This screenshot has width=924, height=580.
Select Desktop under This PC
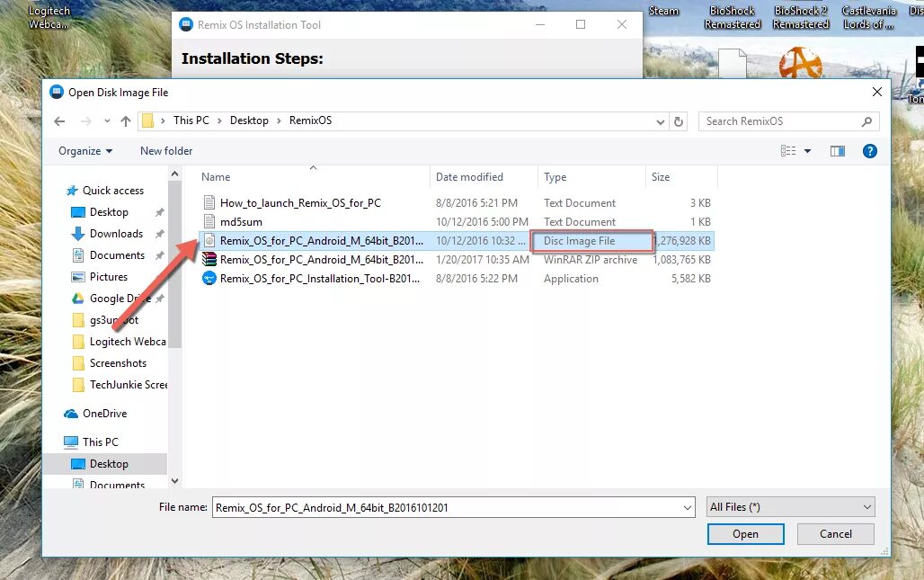pyautogui.click(x=109, y=464)
